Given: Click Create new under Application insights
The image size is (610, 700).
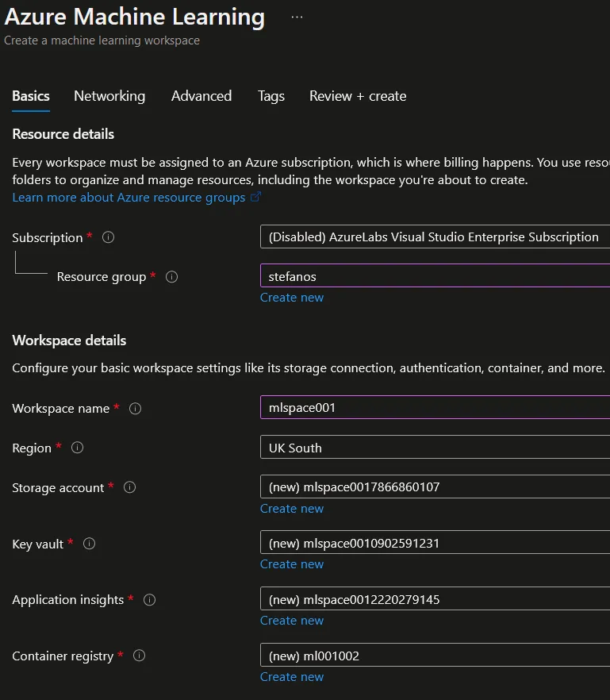Looking at the screenshot, I should point(292,621).
